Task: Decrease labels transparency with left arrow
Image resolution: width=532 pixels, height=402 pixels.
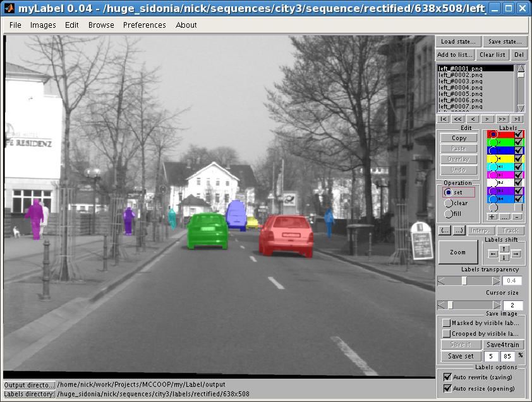Action: pyautogui.click(x=441, y=281)
